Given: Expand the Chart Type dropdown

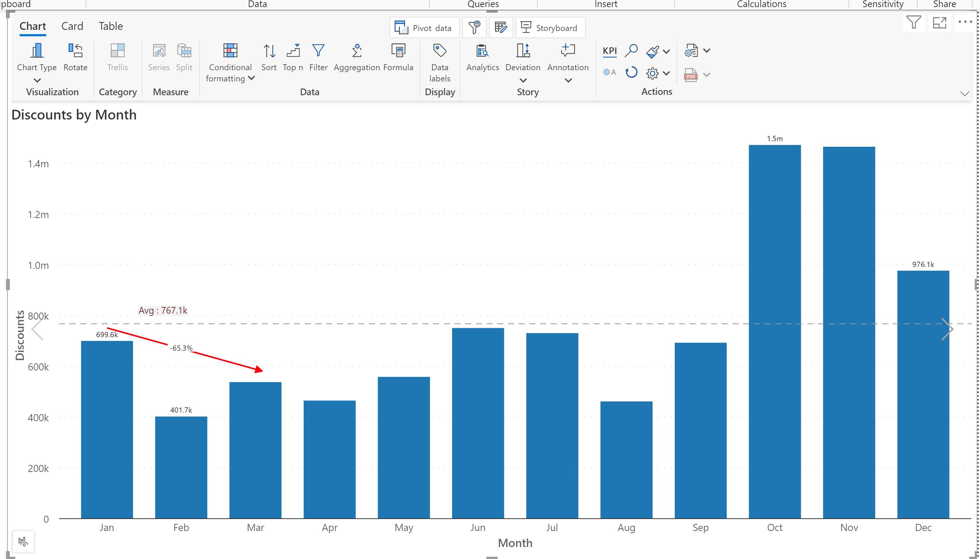Looking at the screenshot, I should (x=37, y=80).
